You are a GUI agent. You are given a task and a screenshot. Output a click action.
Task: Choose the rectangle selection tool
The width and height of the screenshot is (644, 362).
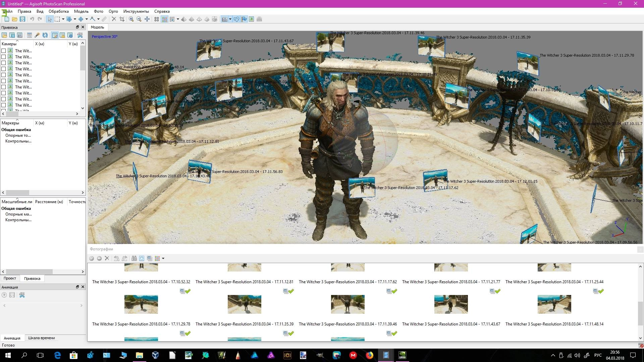click(57, 19)
